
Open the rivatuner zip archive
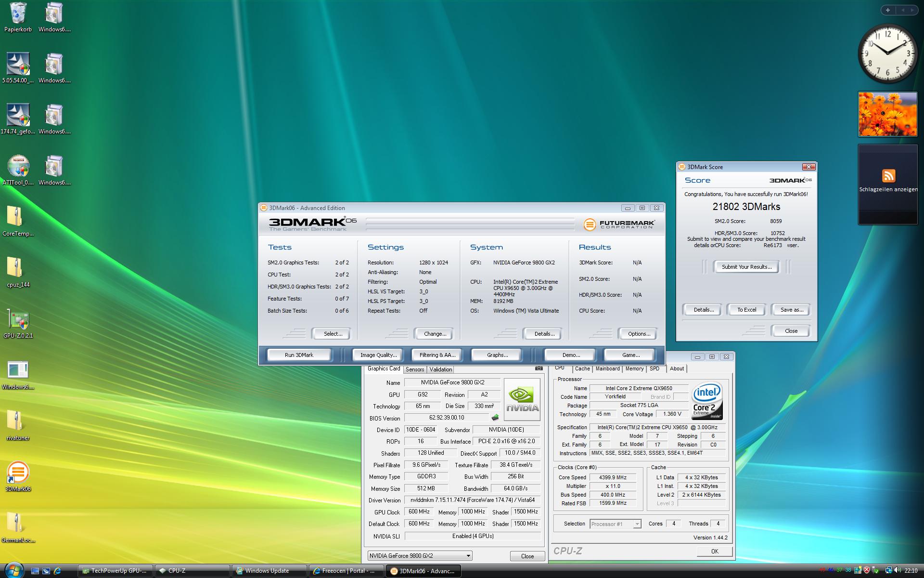(18, 425)
